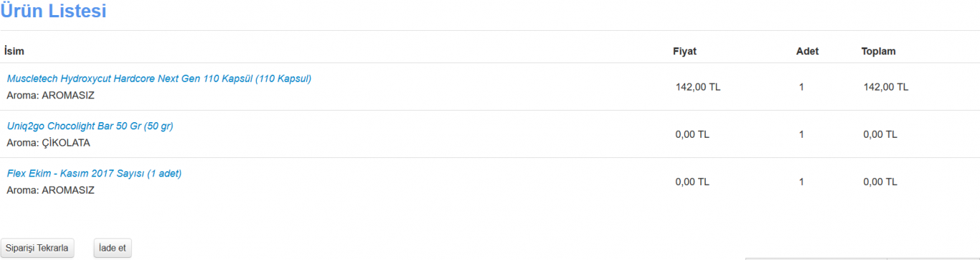
Task: Select the Uniq2go bar Fiyat value 0,00 TL
Action: pos(692,134)
